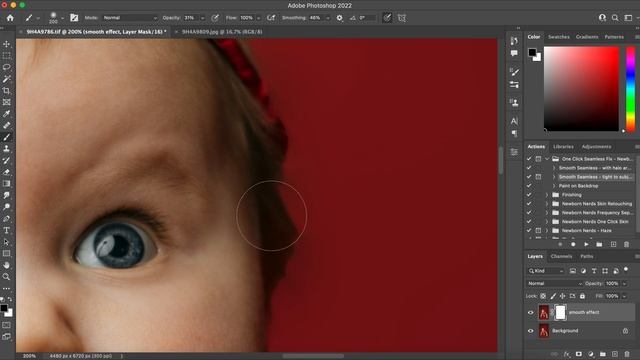Select the Frame tool

click(x=7, y=102)
